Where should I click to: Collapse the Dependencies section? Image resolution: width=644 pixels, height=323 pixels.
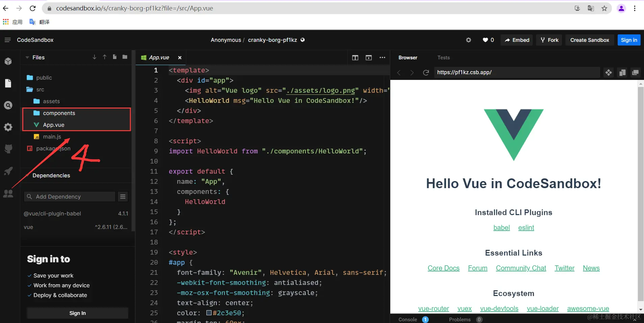click(27, 175)
